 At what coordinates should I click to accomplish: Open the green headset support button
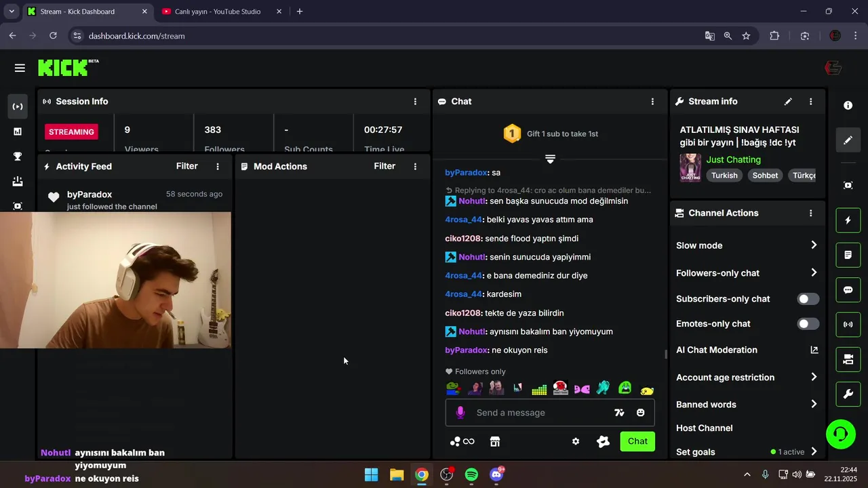pos(841,434)
